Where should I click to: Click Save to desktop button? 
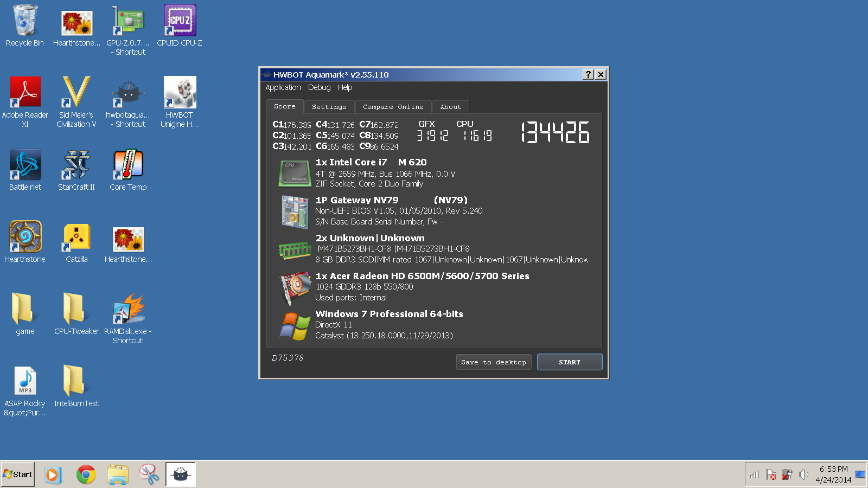(494, 362)
